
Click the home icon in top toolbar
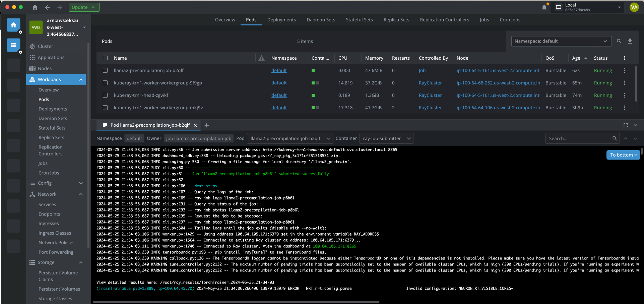tap(35, 7)
